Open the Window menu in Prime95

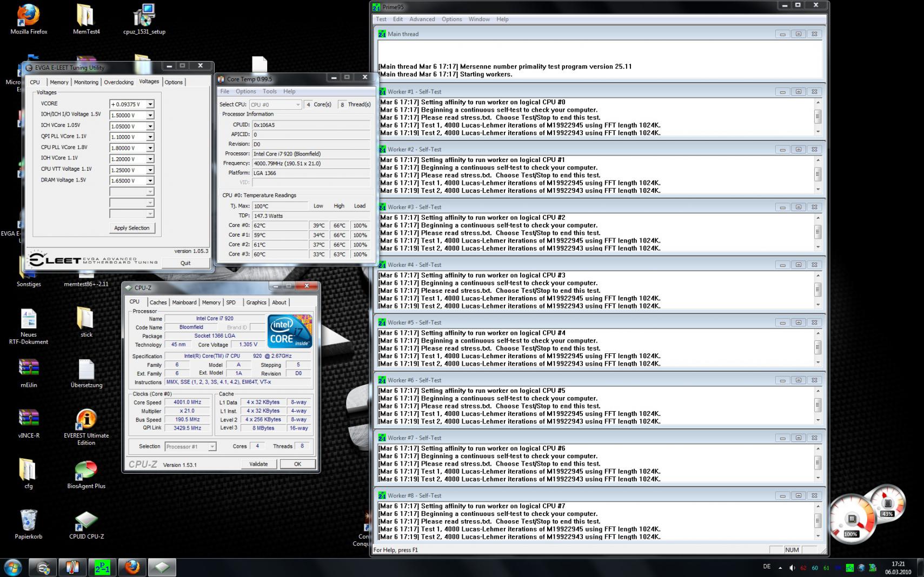[x=479, y=19]
